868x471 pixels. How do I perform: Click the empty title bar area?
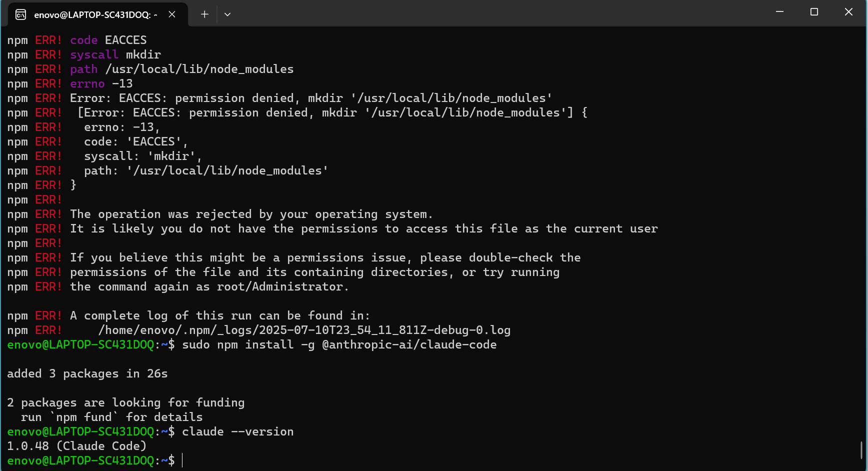pos(500,13)
